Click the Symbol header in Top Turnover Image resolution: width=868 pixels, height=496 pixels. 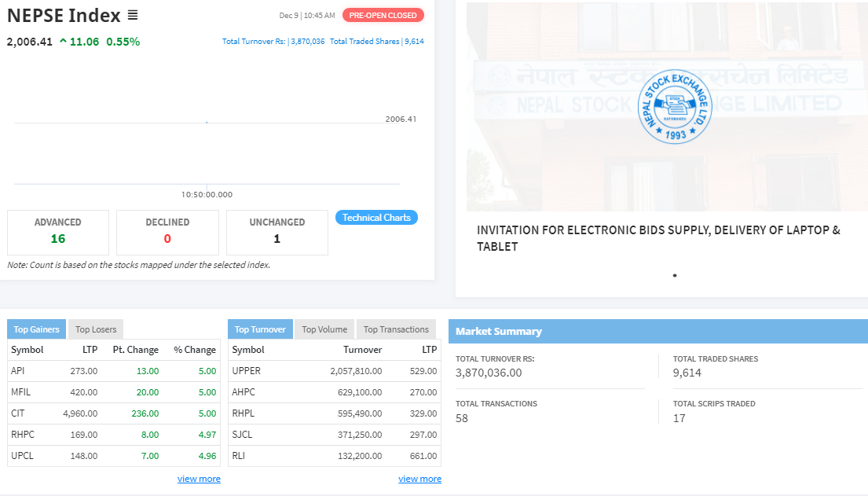click(248, 350)
